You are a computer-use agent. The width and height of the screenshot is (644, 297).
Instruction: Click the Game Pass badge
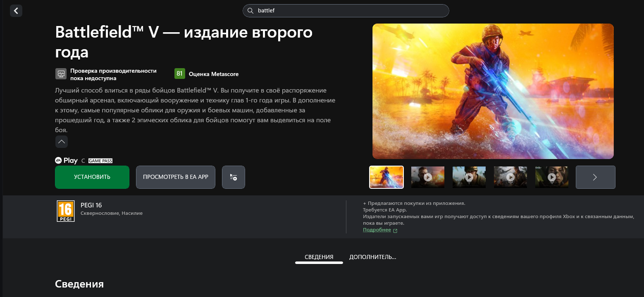tap(100, 161)
